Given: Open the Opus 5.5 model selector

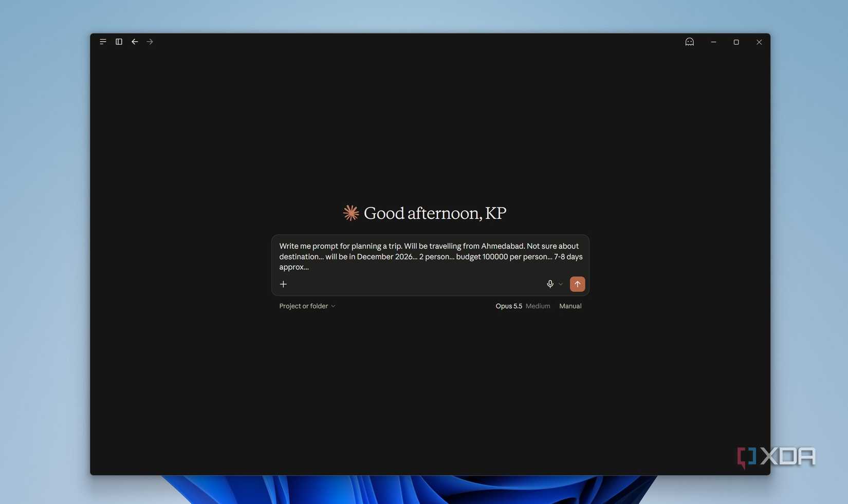Looking at the screenshot, I should pos(509,306).
